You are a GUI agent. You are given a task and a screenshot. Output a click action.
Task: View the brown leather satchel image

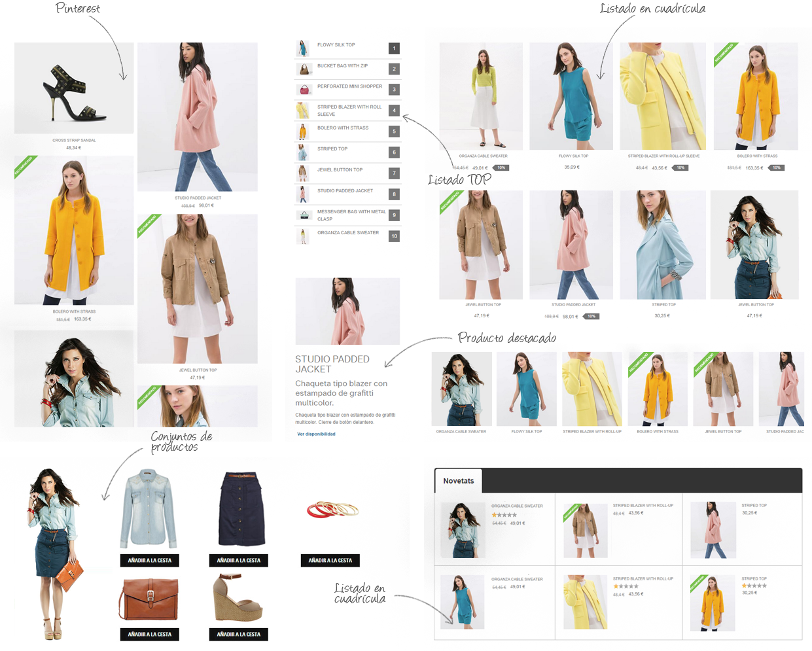coord(149,599)
